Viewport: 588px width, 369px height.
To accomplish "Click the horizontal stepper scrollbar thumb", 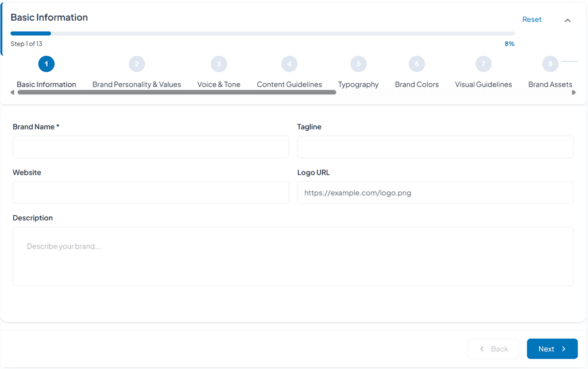I will click(x=177, y=92).
